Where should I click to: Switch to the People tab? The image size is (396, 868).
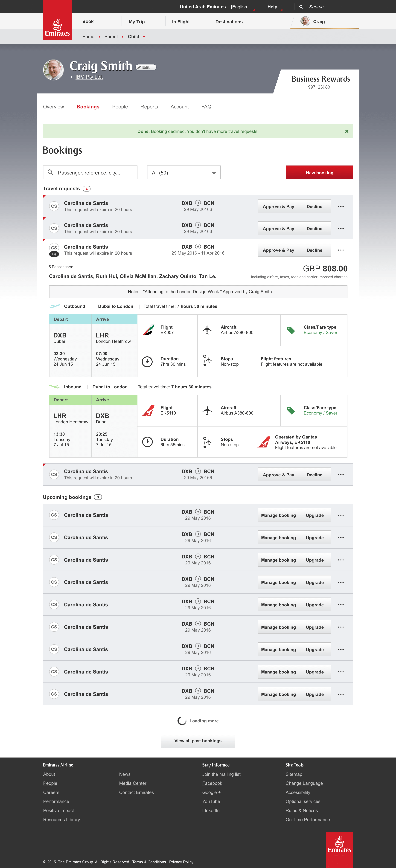point(120,107)
